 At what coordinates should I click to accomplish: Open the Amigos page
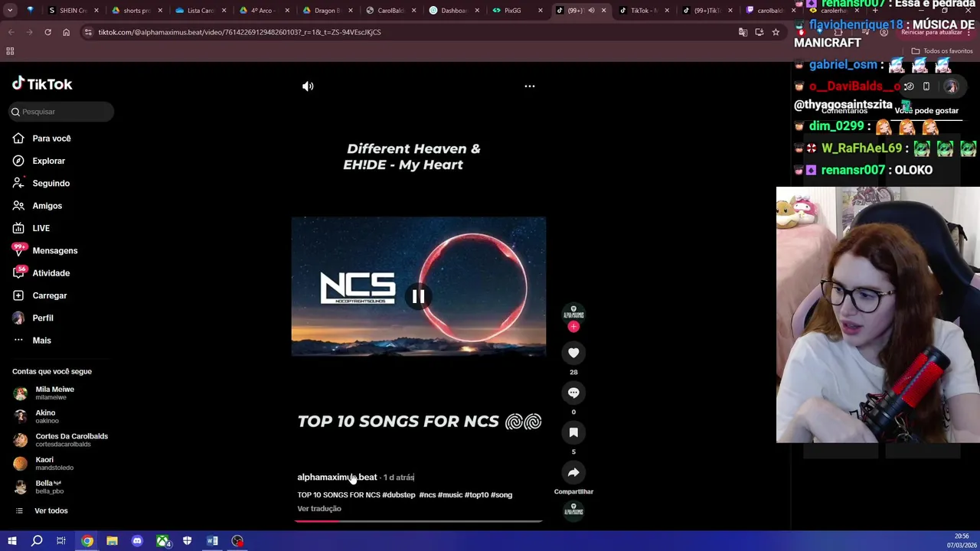(x=47, y=206)
